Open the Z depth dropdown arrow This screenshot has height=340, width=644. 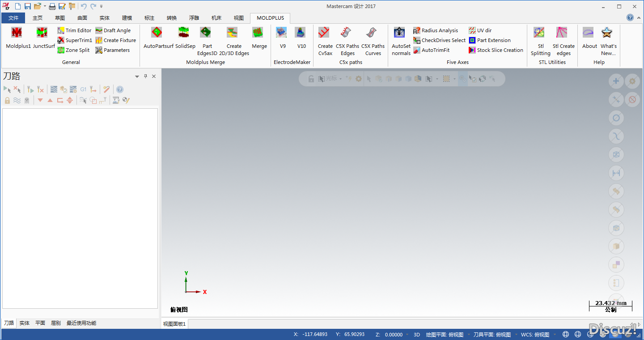pos(407,335)
